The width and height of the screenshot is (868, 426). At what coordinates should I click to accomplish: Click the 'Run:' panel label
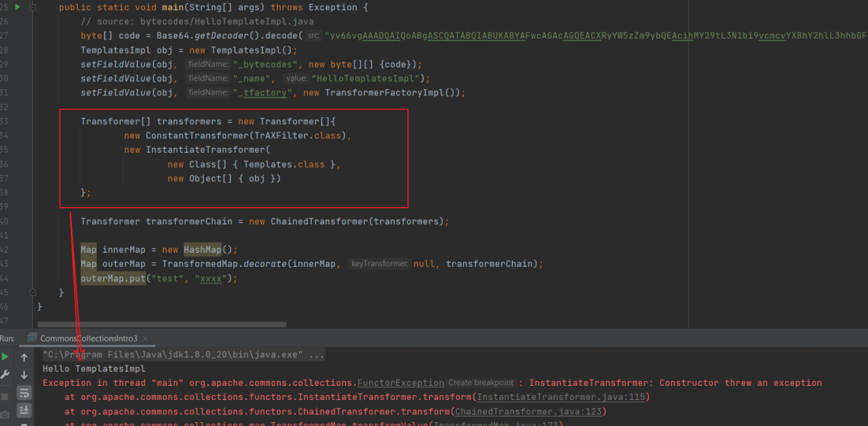tap(8, 338)
